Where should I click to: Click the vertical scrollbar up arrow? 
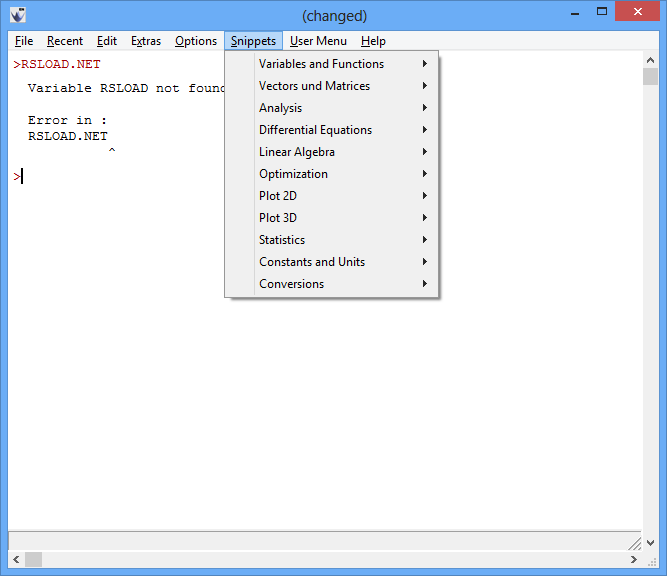pyautogui.click(x=650, y=60)
